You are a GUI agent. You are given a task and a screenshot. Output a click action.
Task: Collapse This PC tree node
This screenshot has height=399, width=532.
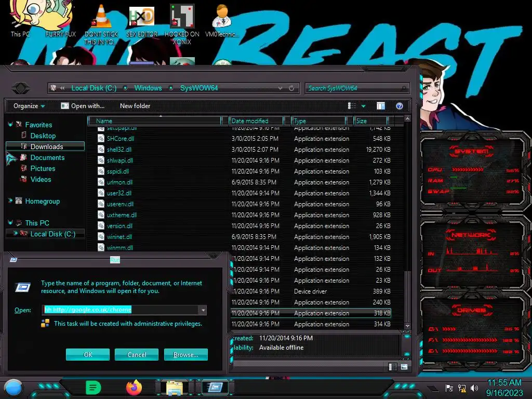click(10, 223)
